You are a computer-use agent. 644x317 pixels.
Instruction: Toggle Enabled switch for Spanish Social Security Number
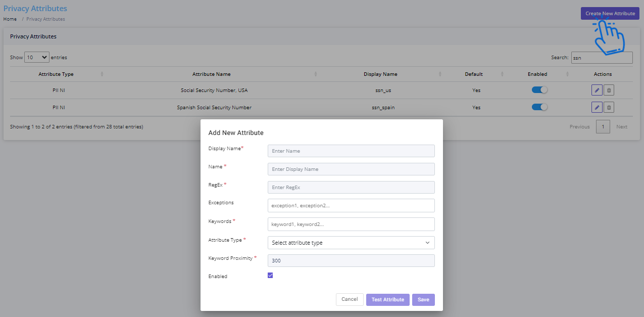[539, 107]
